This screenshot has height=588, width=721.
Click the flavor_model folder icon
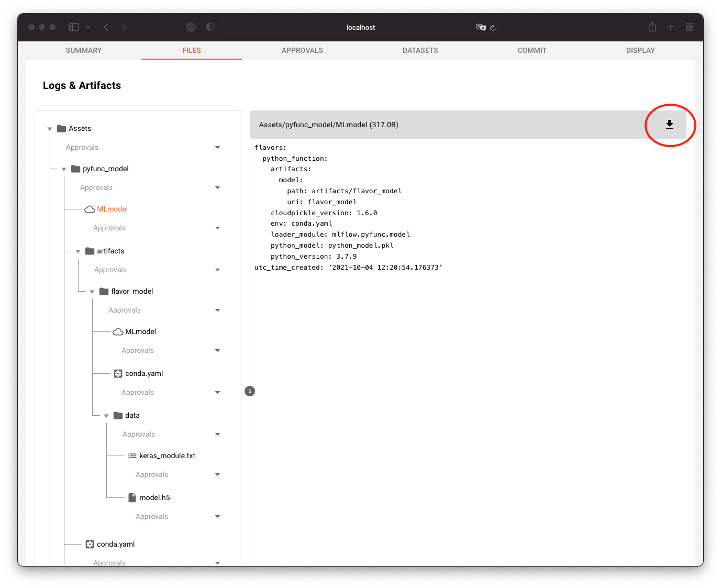(x=104, y=291)
